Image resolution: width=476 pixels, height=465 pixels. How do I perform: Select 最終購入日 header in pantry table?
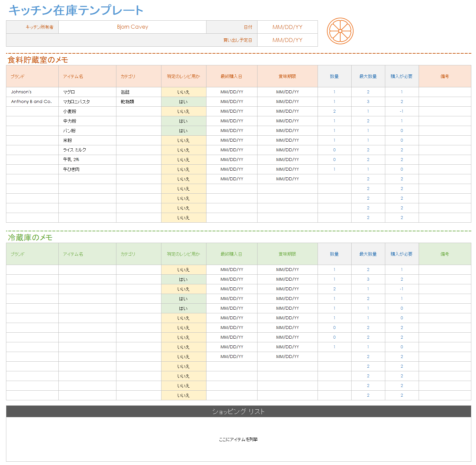click(x=232, y=76)
